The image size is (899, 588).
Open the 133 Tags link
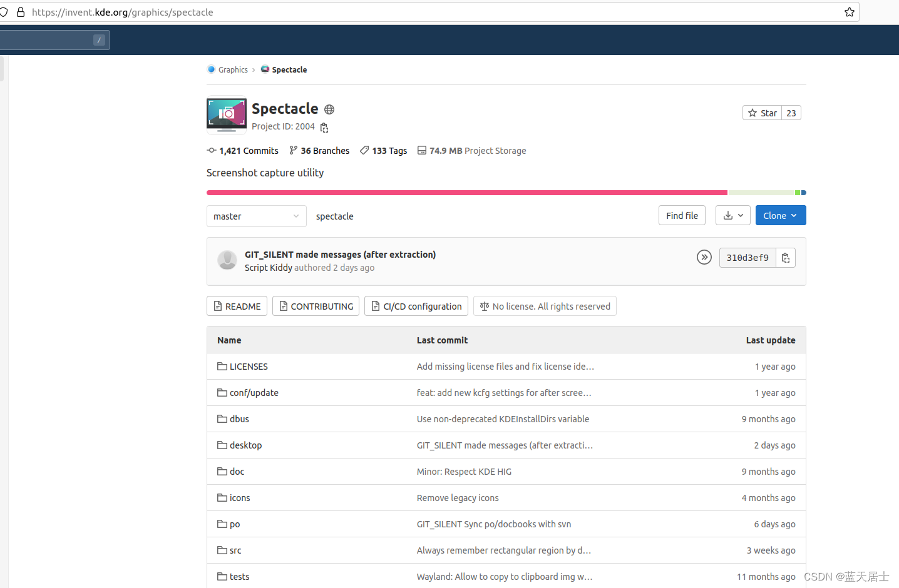pyautogui.click(x=383, y=151)
